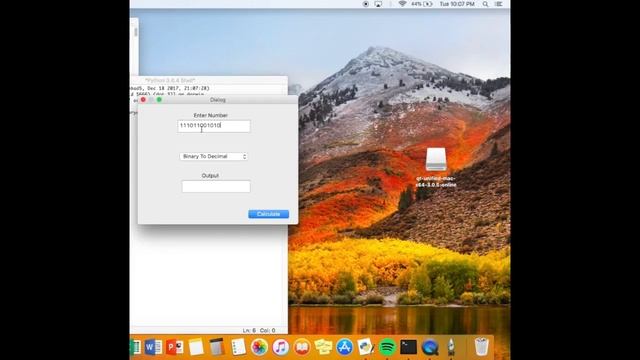Open Terminal from the dock
640x360 pixels.
point(408,347)
